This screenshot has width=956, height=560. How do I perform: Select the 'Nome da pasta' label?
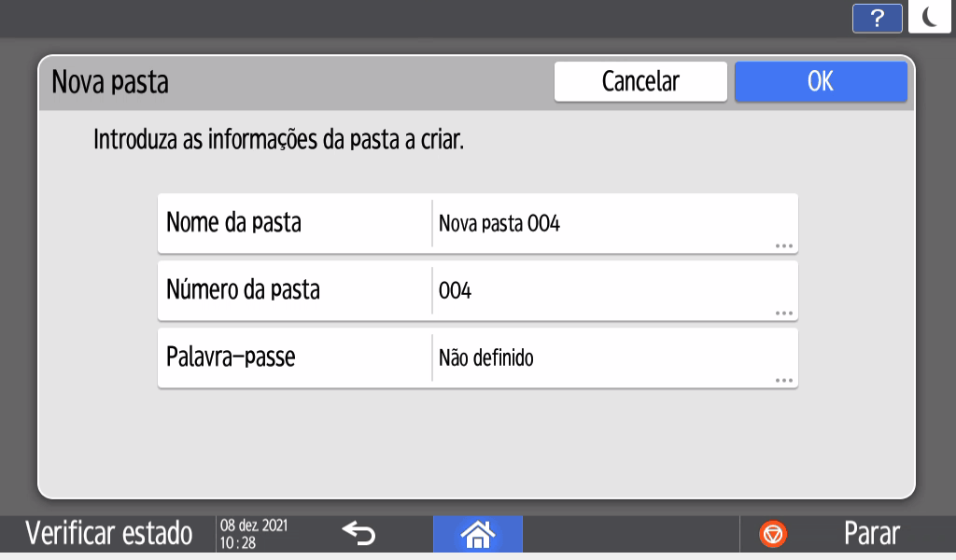coord(233,223)
